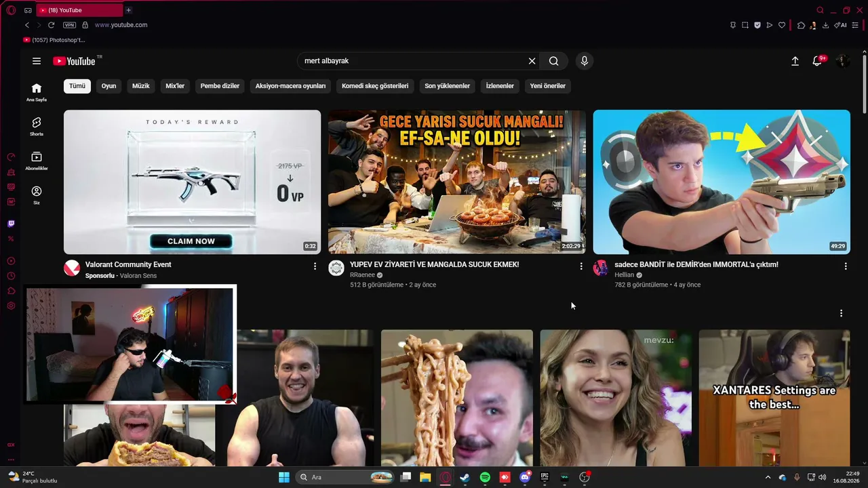Visit the RRaenee channel name

coord(363,275)
